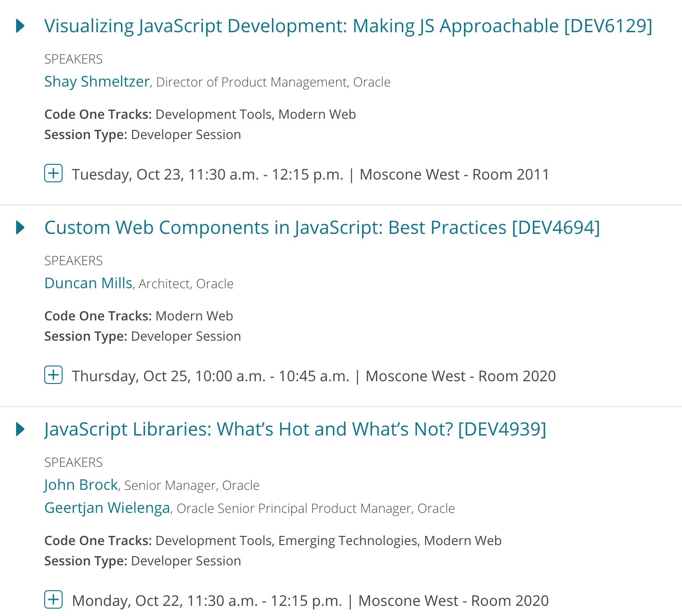Expand the JavaScript Libraries session triangle
Viewport: 682px width, 616px height.
20,429
